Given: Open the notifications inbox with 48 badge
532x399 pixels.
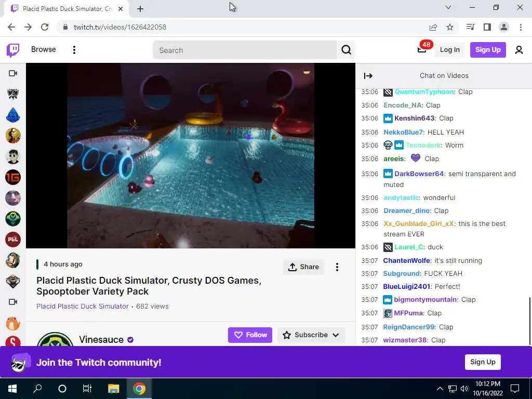Looking at the screenshot, I should point(422,49).
